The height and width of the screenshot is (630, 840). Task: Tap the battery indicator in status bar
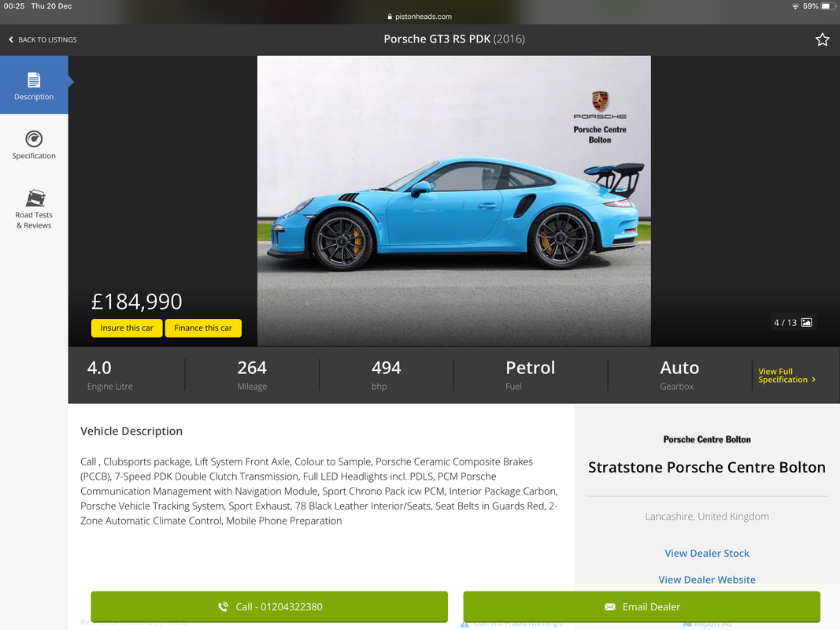[828, 6]
